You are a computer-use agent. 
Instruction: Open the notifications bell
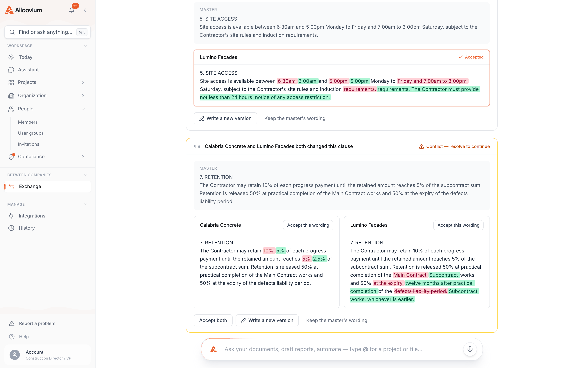[71, 10]
